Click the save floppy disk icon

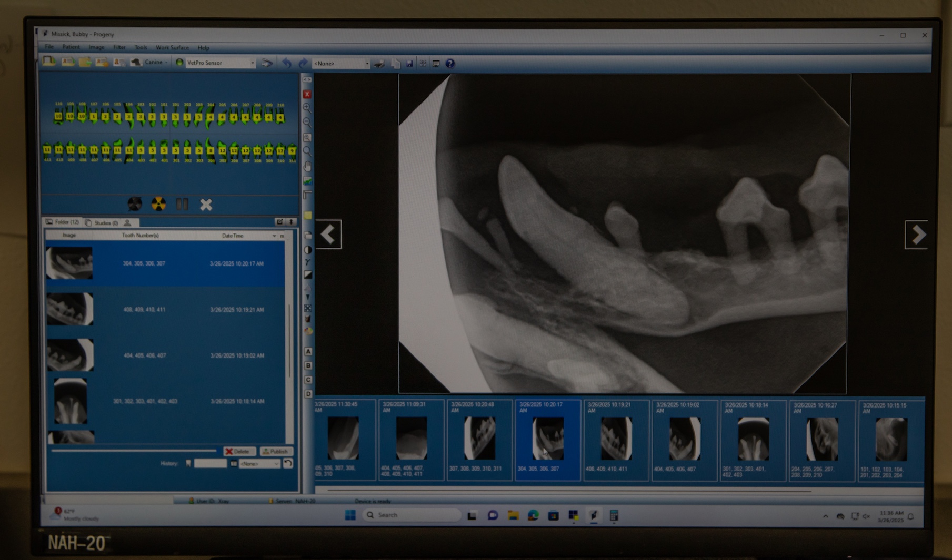pyautogui.click(x=409, y=64)
